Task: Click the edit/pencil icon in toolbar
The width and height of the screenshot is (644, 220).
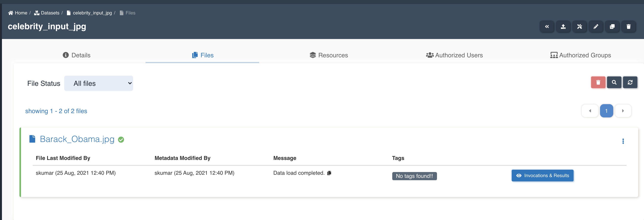Action: point(596,26)
